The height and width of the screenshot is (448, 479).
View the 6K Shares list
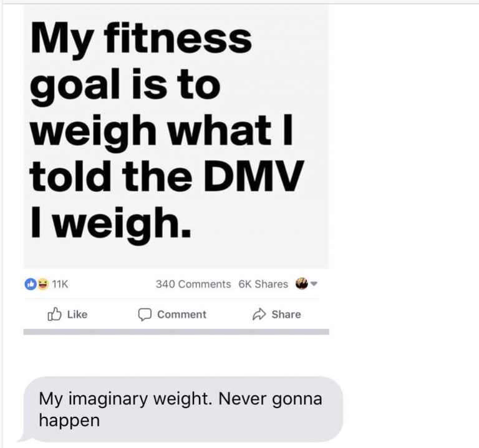coord(263,284)
